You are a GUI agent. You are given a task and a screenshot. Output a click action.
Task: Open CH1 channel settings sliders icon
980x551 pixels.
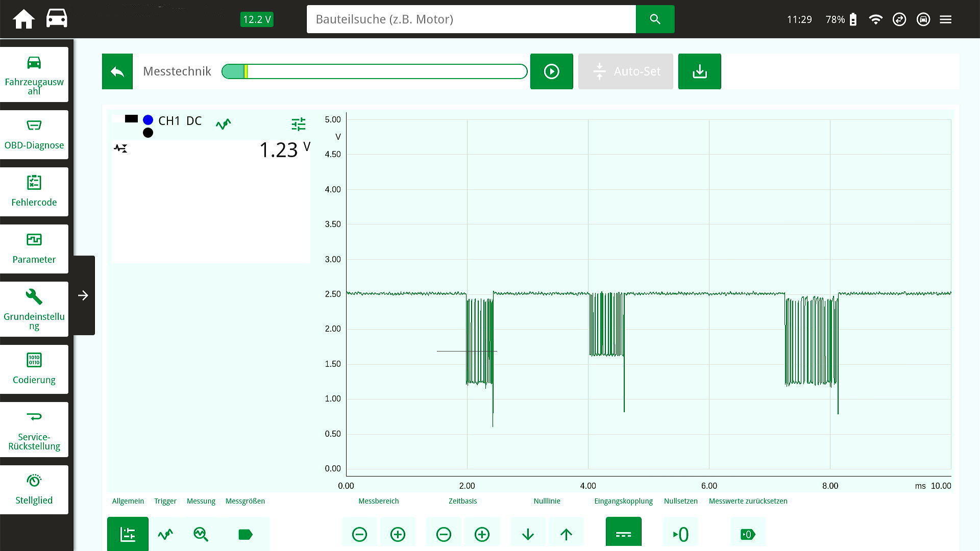pos(298,124)
